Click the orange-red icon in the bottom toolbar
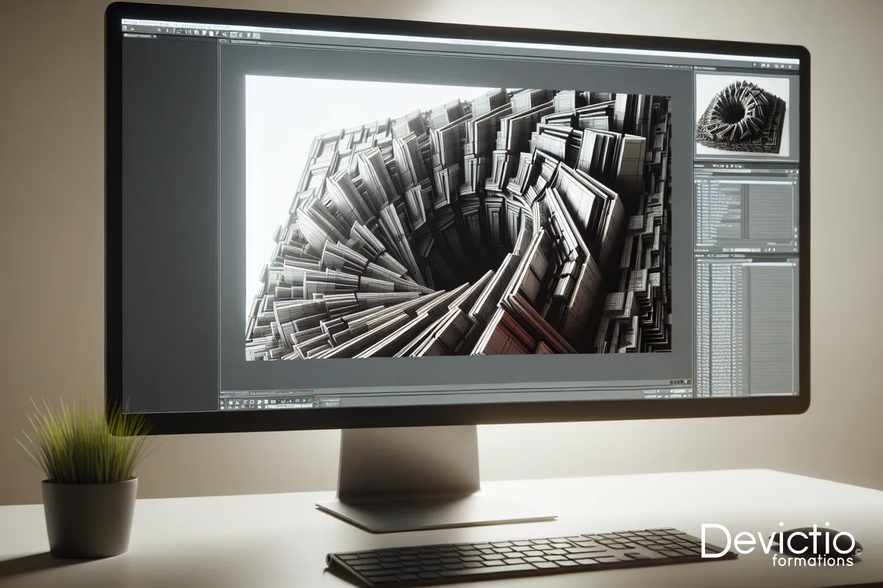883x588 pixels. coord(315,401)
